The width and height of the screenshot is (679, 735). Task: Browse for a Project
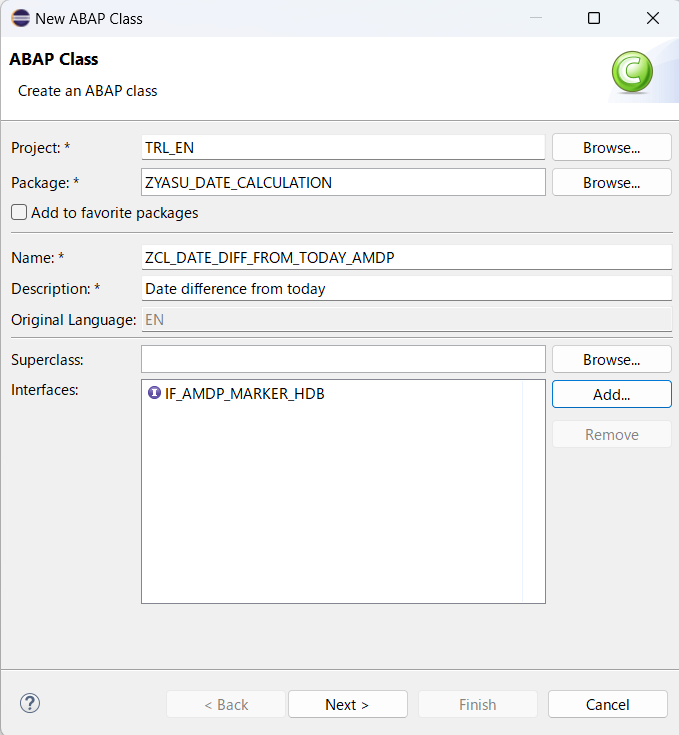612,148
